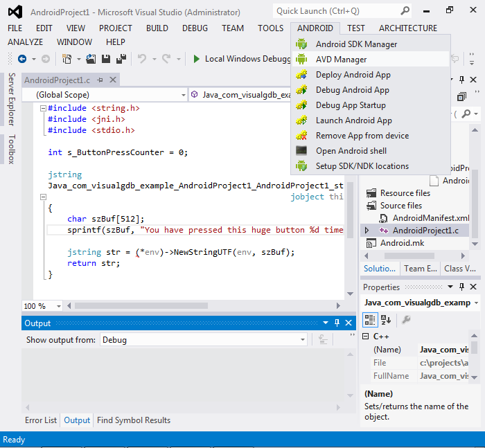The height and width of the screenshot is (448, 485).
Task: Click Open File toolbar icon
Action: click(91, 59)
